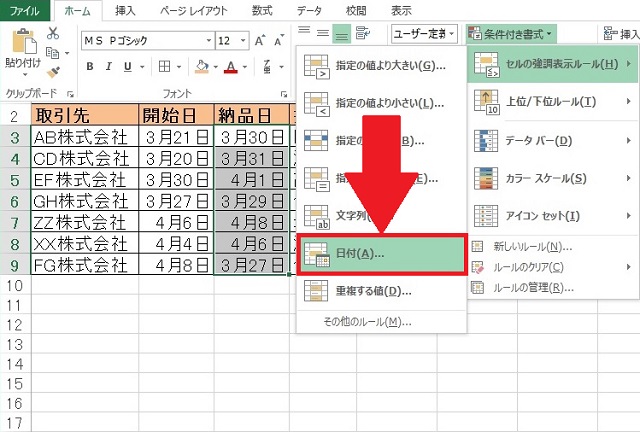Toggle Bold formatting button
Screen dimensions: 640x432
tap(90, 67)
